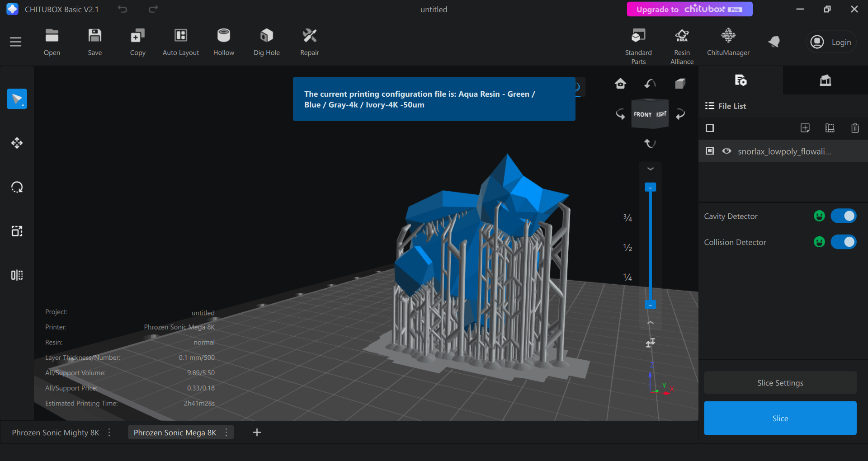This screenshot has height=461, width=868.
Task: Open the hamburger main menu
Action: 16,42
